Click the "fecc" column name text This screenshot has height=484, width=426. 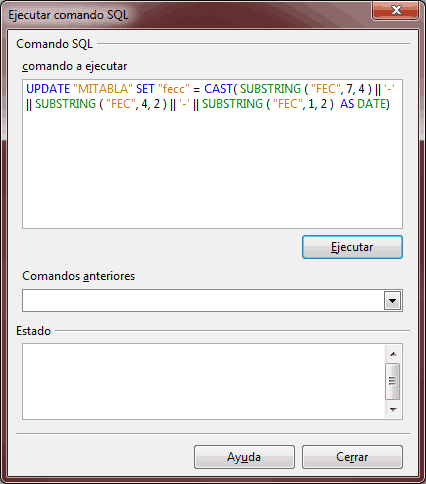tap(174, 89)
